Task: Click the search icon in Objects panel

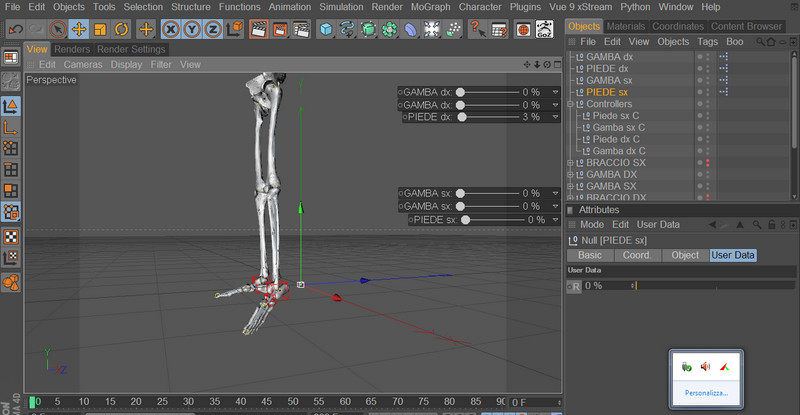Action: coord(761,42)
